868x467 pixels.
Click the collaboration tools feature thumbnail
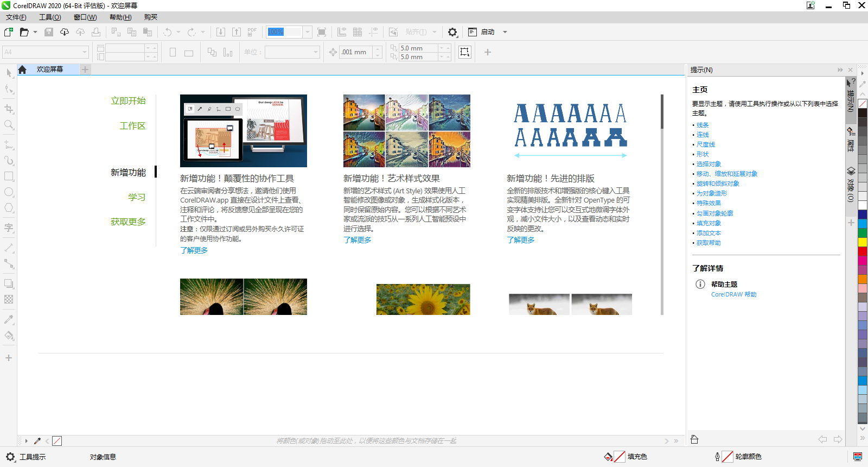(x=243, y=131)
